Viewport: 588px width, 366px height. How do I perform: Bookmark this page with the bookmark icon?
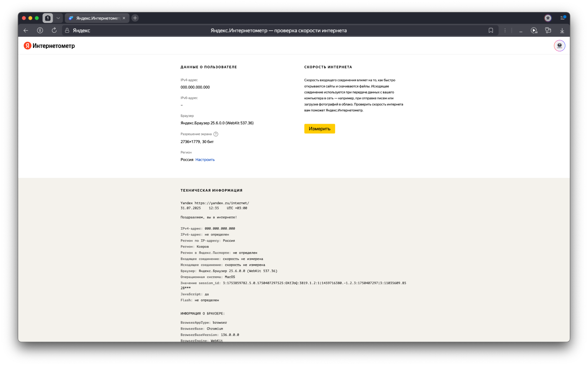pos(491,30)
